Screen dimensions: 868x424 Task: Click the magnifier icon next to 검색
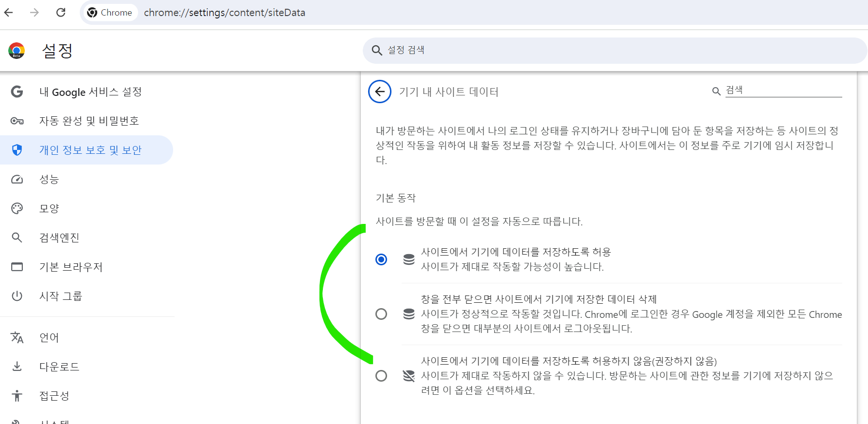716,91
